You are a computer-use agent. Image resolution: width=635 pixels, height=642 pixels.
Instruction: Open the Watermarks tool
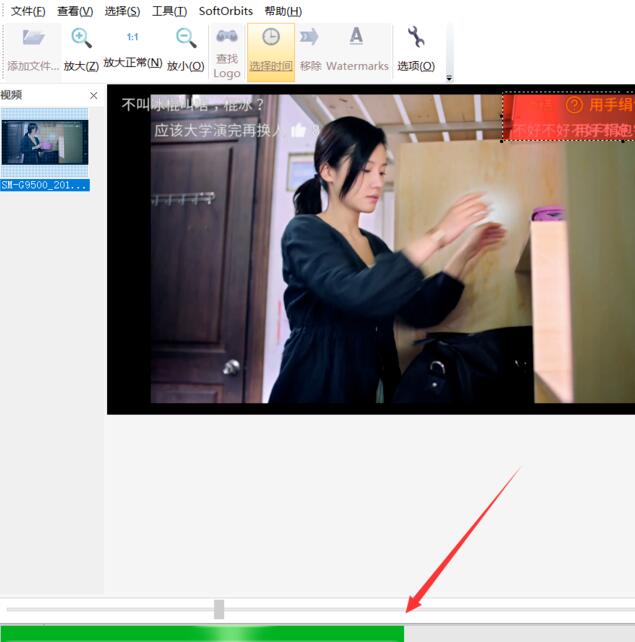pyautogui.click(x=357, y=38)
